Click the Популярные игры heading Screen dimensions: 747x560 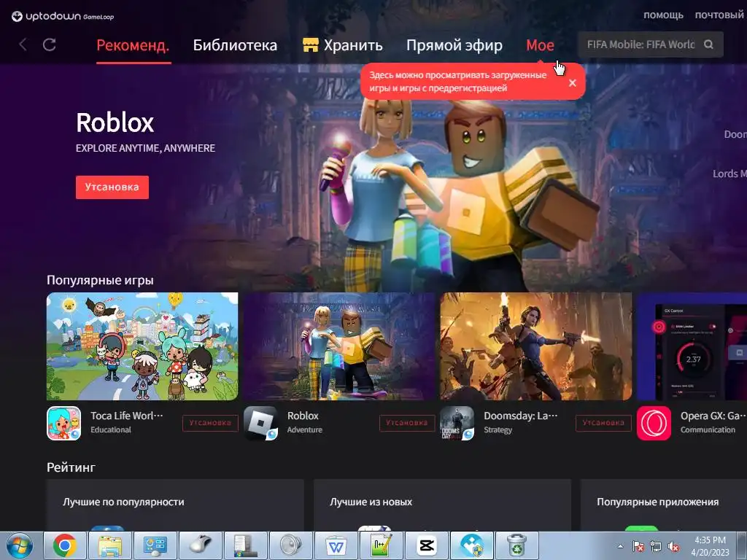click(x=100, y=280)
